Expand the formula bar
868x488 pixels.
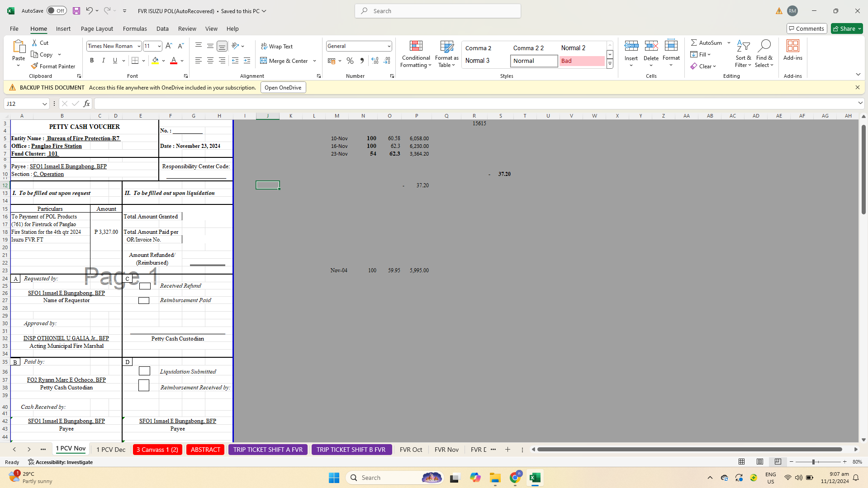tap(860, 104)
